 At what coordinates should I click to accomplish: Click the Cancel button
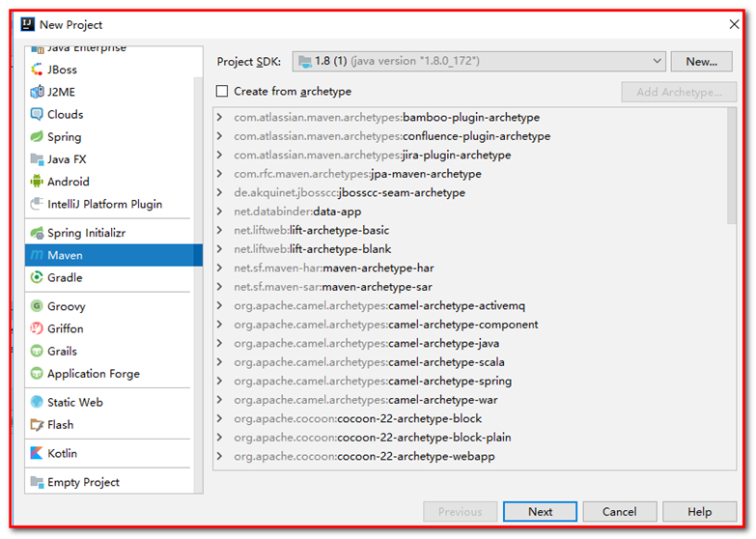tap(619, 512)
